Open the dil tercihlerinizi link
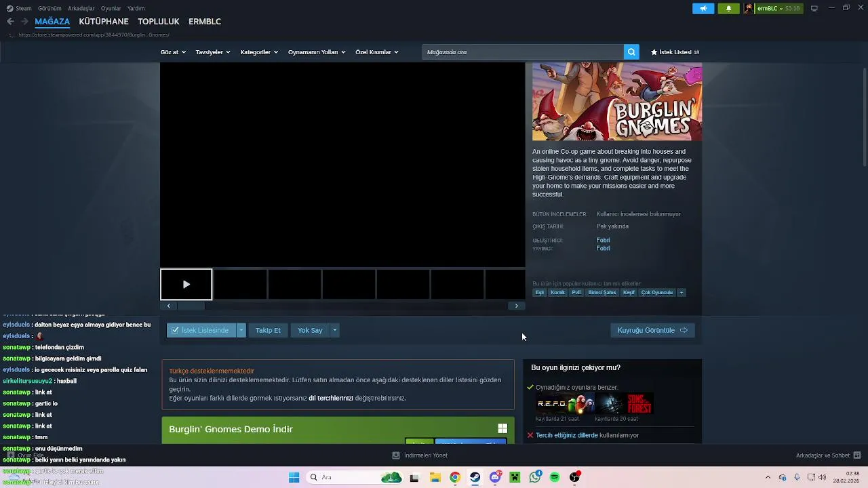 331,398
